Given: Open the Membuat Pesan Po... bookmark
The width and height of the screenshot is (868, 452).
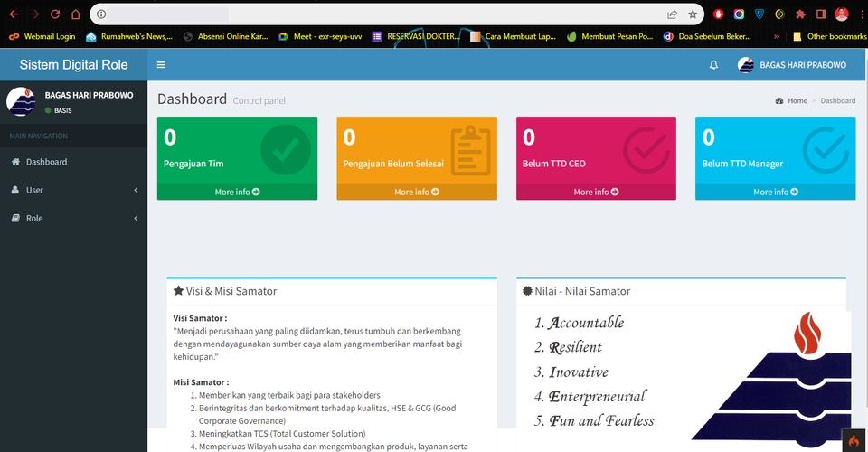Looking at the screenshot, I should [609, 36].
